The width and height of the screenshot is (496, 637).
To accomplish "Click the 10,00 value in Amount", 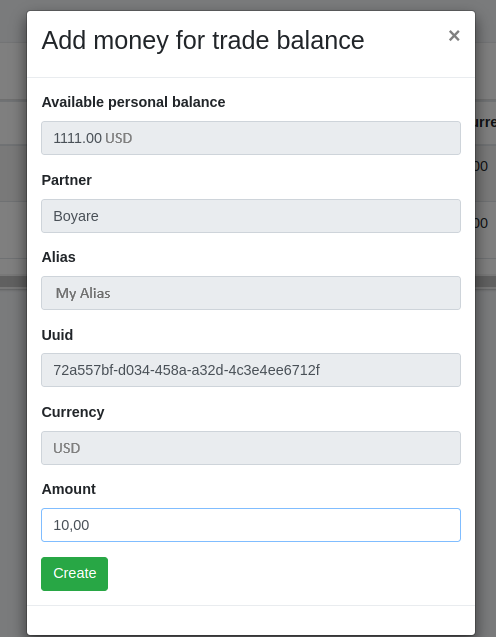I will 71,525.
